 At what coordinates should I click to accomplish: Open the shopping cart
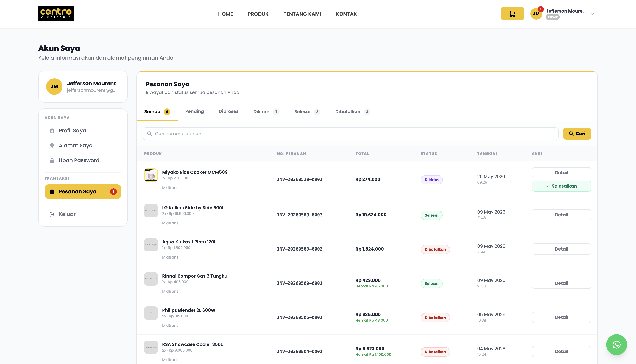512,14
